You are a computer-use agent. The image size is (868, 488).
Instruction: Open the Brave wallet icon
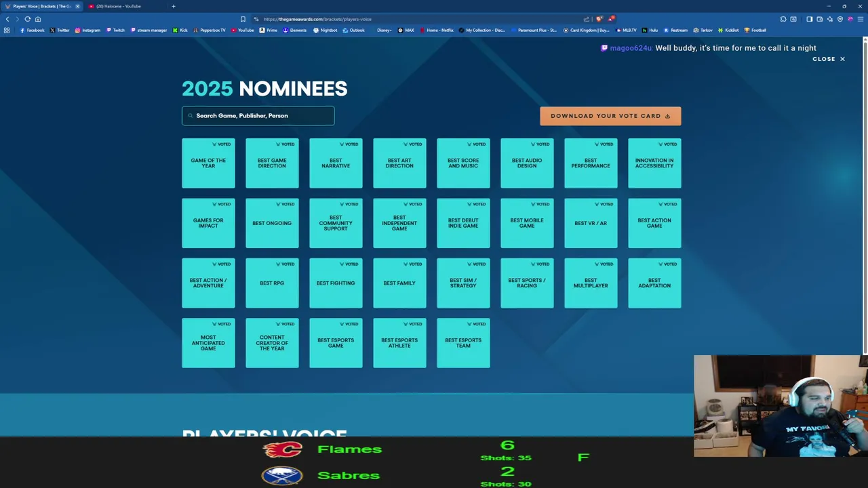click(820, 19)
